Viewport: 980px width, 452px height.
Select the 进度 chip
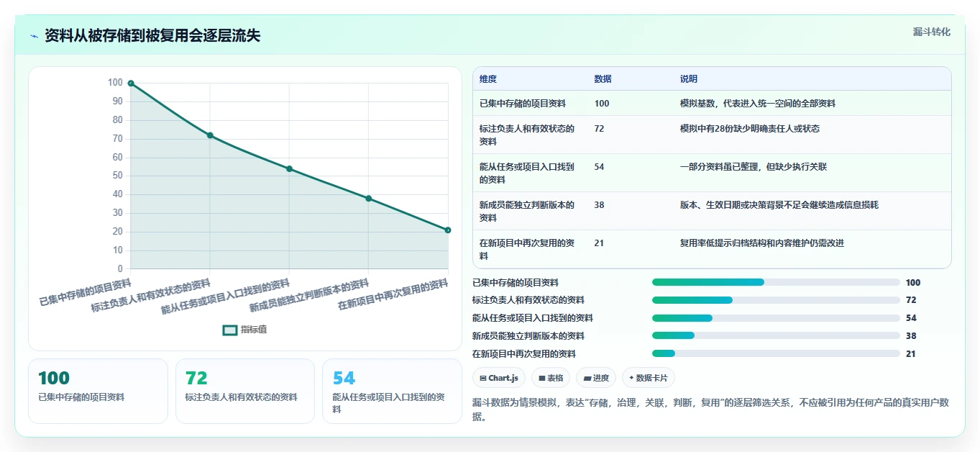coord(596,378)
